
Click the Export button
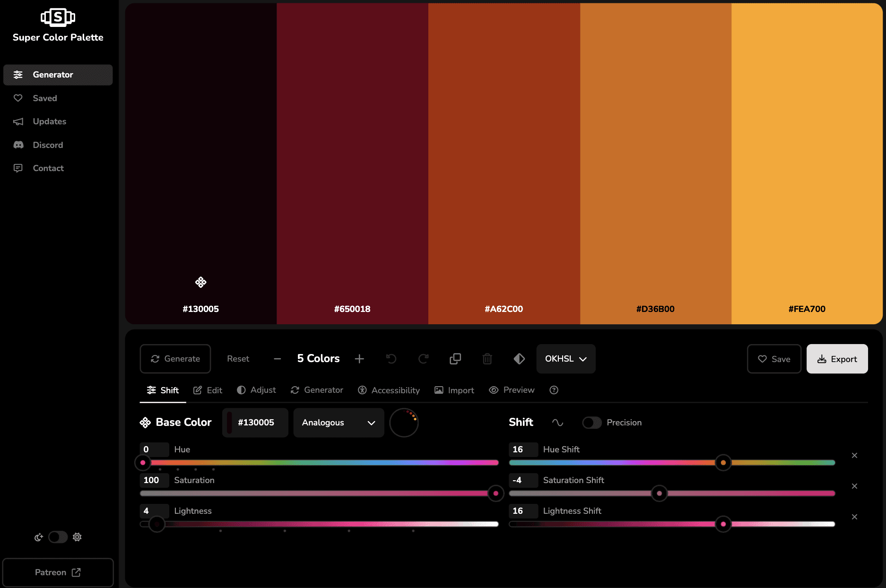[837, 359]
